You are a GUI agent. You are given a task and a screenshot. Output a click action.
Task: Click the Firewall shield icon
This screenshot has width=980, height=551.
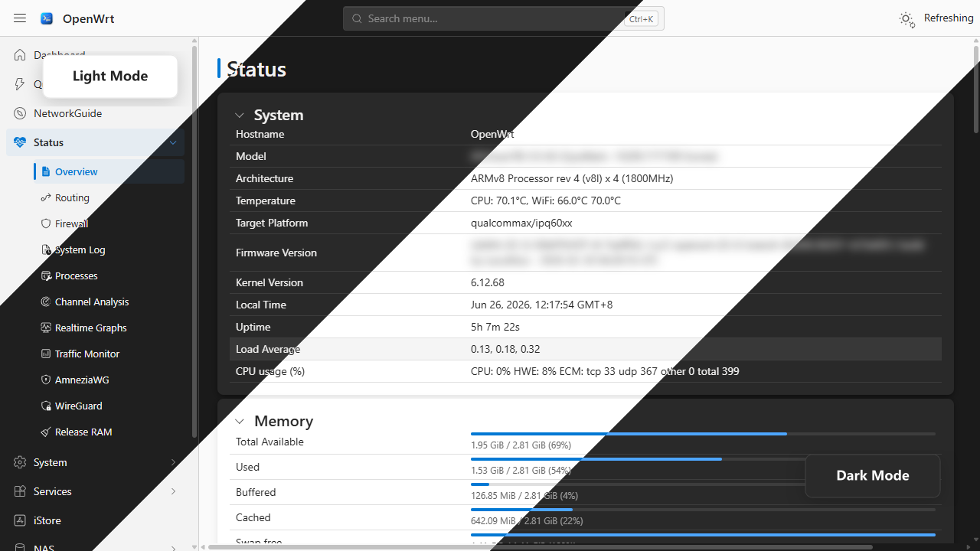tap(46, 223)
